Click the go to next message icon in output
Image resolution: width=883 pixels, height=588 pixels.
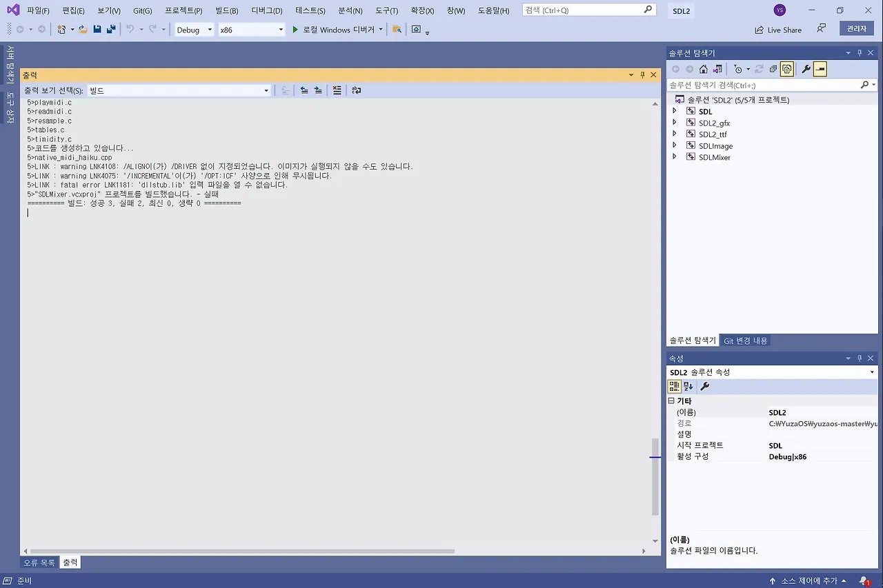coord(318,90)
